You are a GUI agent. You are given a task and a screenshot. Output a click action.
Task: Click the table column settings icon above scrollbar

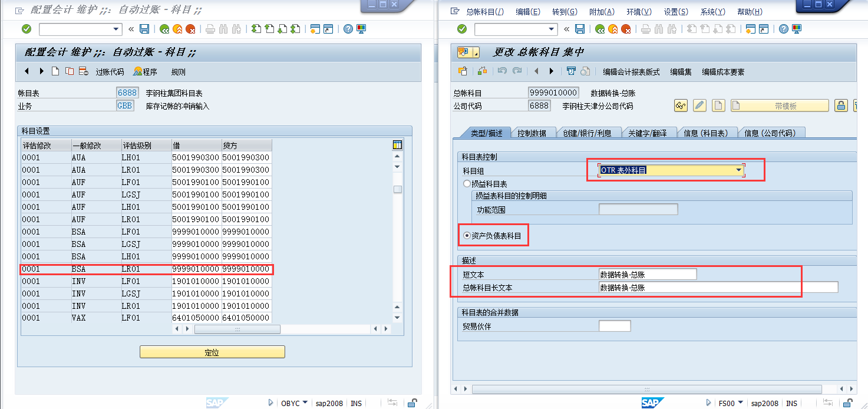(x=397, y=144)
